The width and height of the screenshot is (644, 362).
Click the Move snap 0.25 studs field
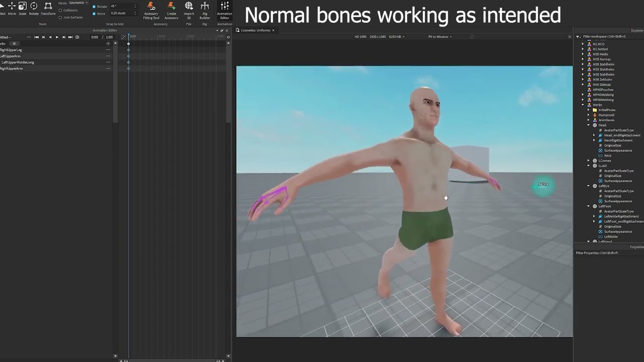point(123,14)
